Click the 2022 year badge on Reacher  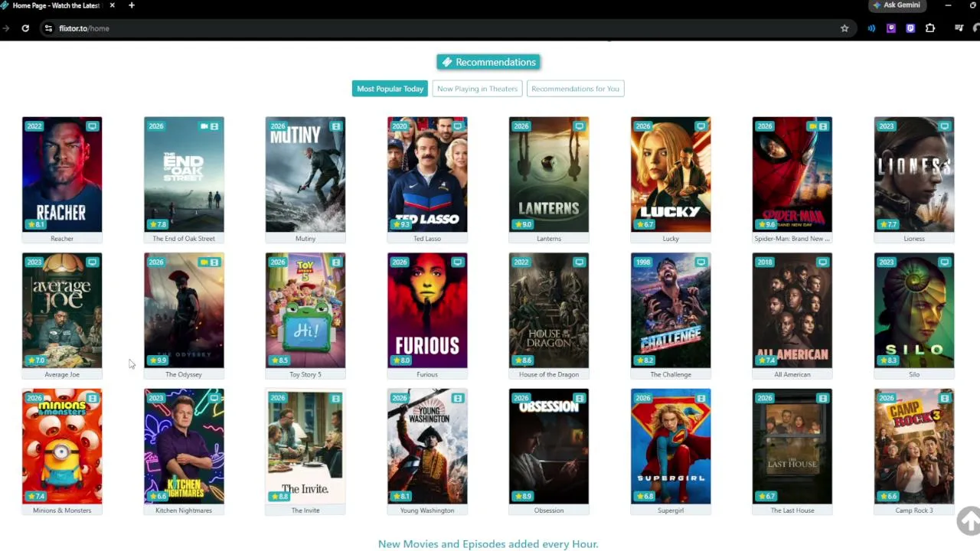[34, 126]
